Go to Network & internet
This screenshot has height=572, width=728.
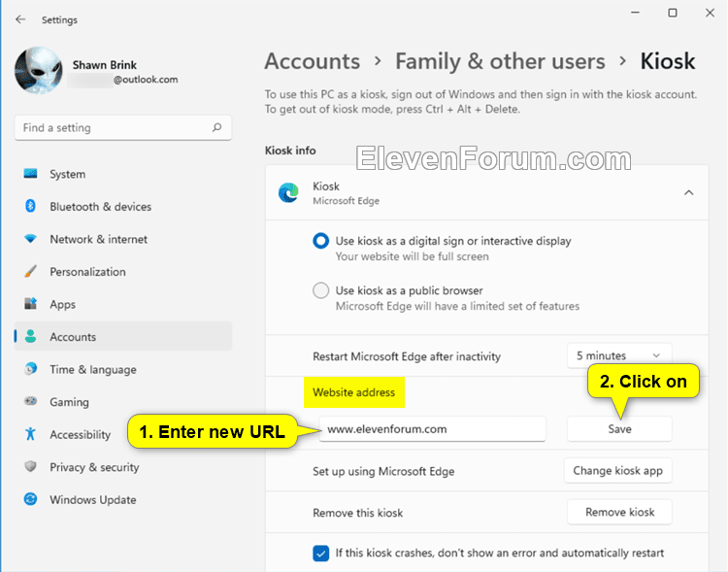pyautogui.click(x=123, y=239)
